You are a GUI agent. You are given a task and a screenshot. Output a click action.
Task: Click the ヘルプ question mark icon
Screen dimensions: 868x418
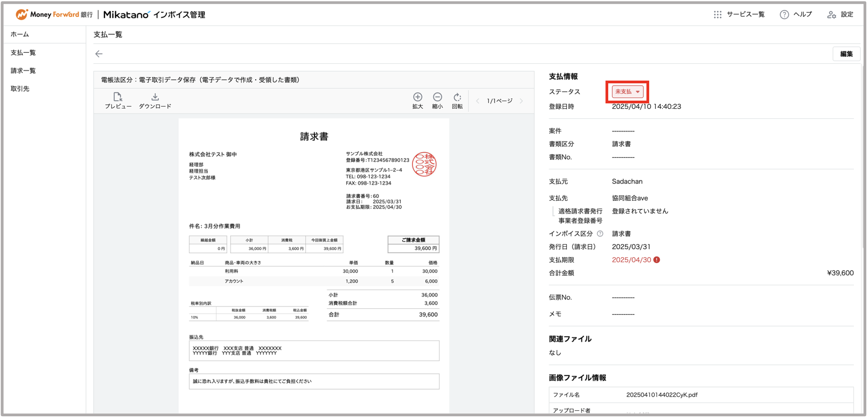click(x=784, y=15)
